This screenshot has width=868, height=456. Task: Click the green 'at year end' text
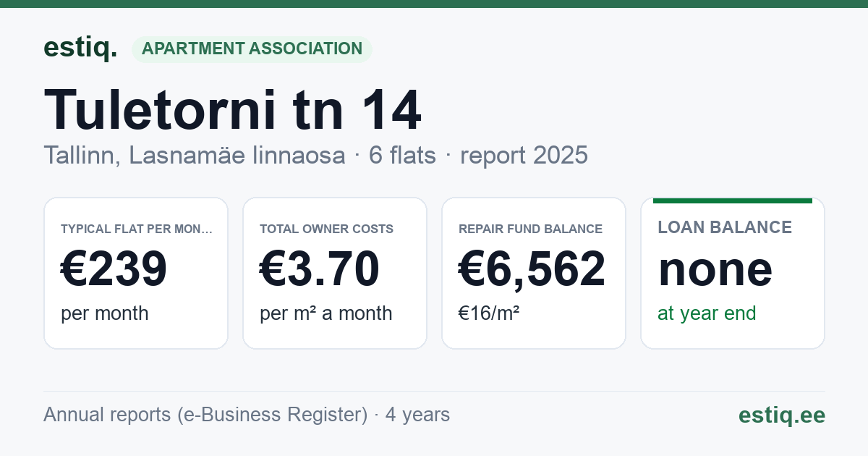coord(707,313)
